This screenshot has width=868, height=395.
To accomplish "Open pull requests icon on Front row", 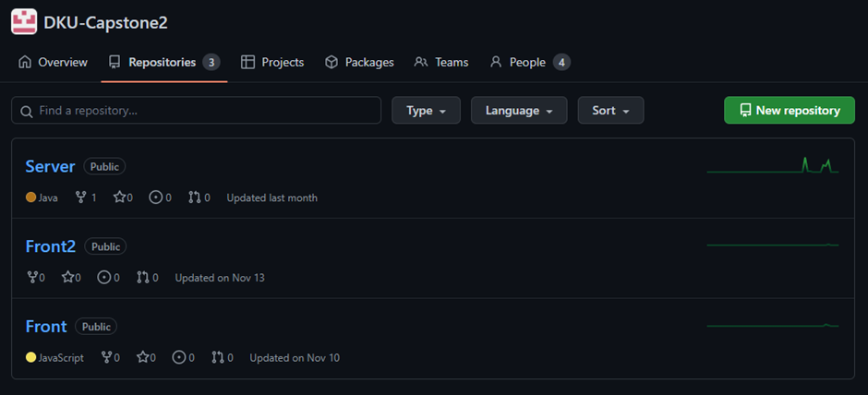I will click(218, 357).
